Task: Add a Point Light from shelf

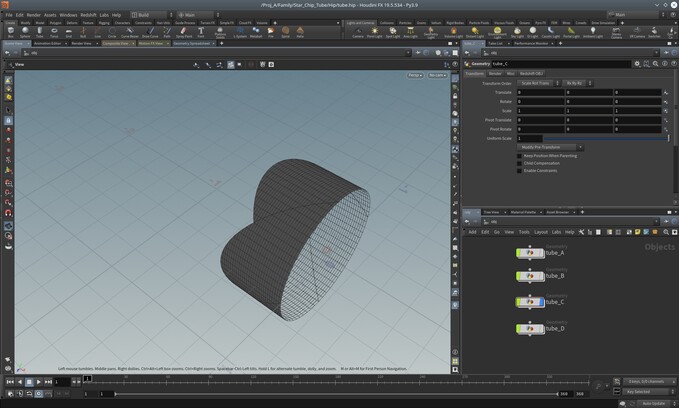Action: coord(375,32)
